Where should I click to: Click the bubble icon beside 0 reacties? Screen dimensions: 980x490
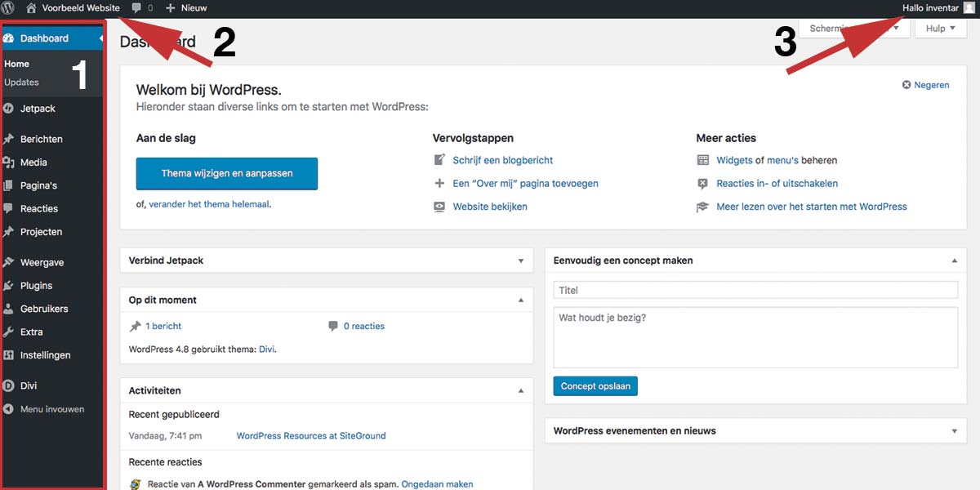click(333, 326)
